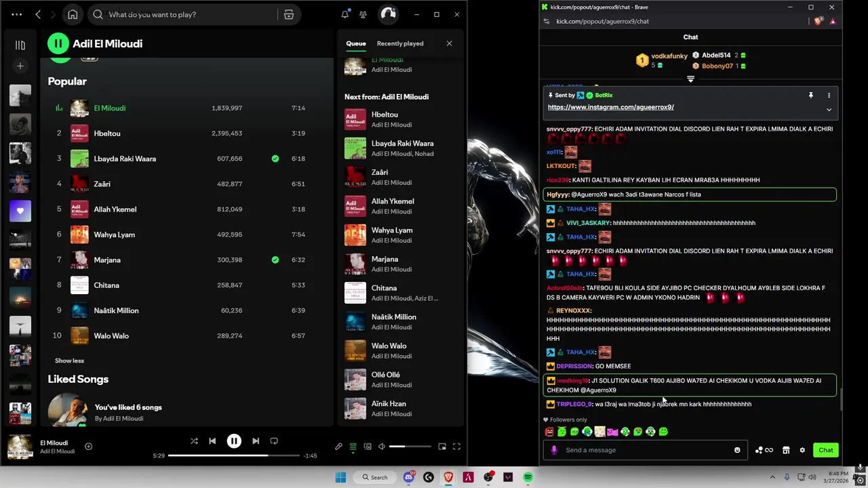Open You've liked 6 songs link
Viewport: 868px width, 488px height.
(x=128, y=407)
